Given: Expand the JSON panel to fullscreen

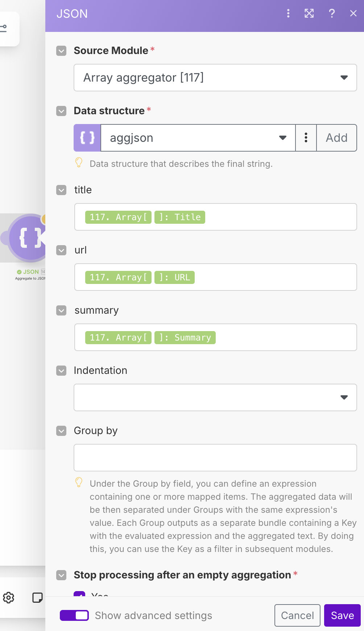Looking at the screenshot, I should pos(309,14).
